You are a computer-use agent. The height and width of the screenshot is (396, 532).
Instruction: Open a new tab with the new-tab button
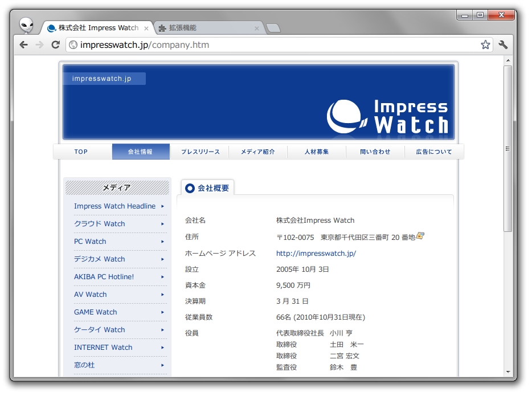tap(273, 28)
